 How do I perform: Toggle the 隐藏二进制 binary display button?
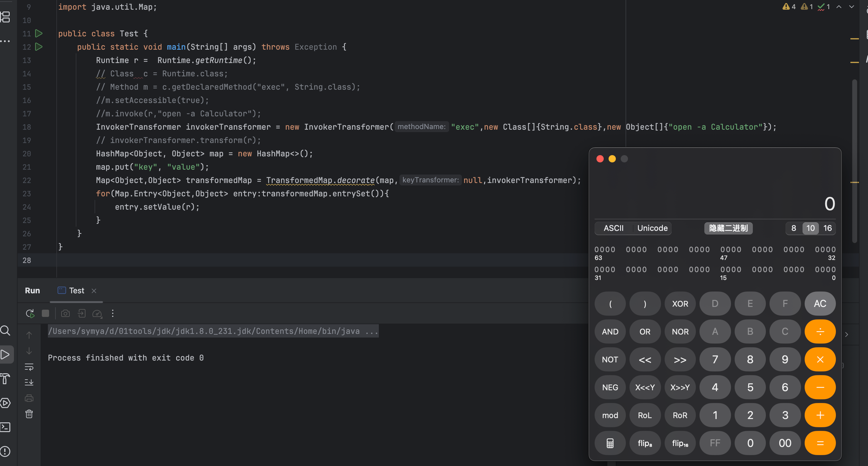(x=728, y=228)
